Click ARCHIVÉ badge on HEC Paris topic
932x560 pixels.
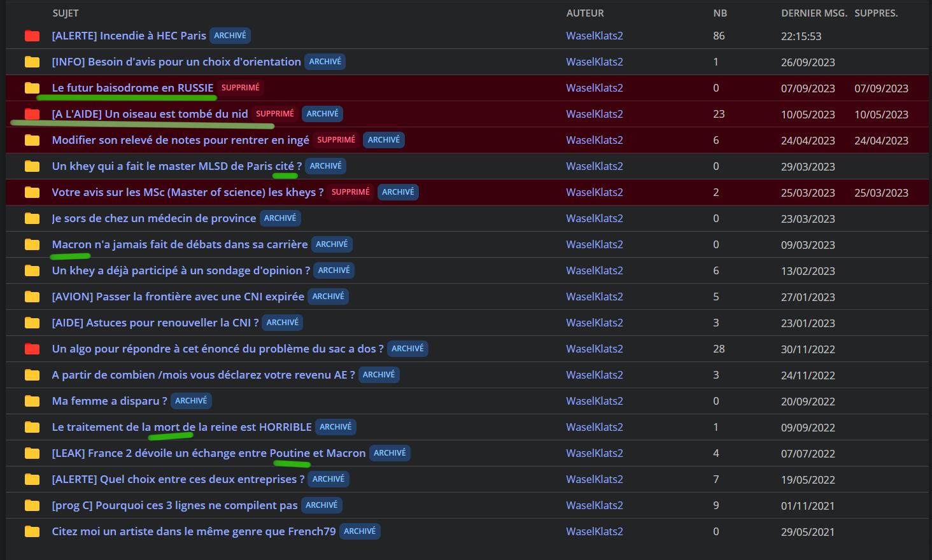(x=230, y=36)
